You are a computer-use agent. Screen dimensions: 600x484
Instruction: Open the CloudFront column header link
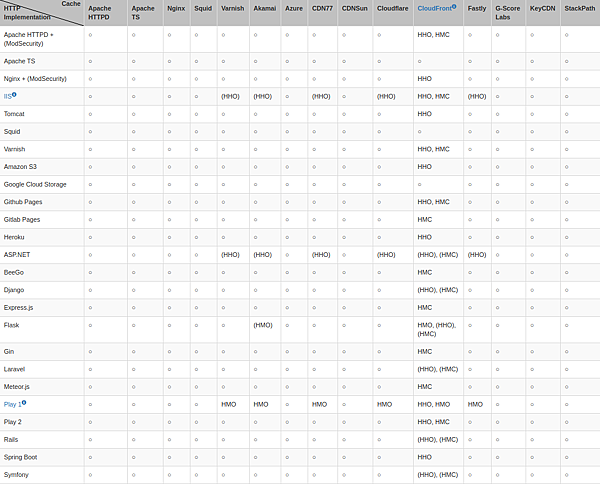click(x=434, y=8)
